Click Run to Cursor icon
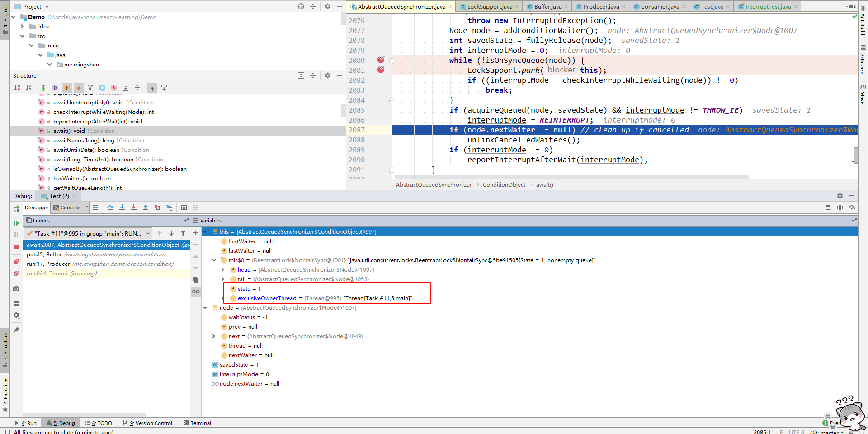The height and width of the screenshot is (434, 868). (x=169, y=208)
